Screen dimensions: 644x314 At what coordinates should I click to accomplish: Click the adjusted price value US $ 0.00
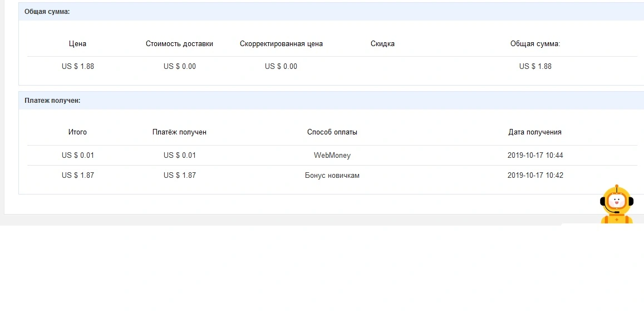[x=281, y=66]
